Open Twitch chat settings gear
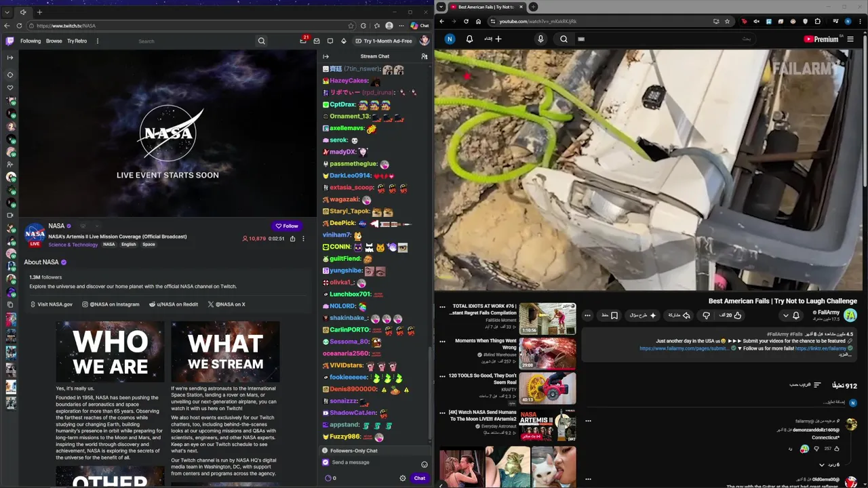 403,479
